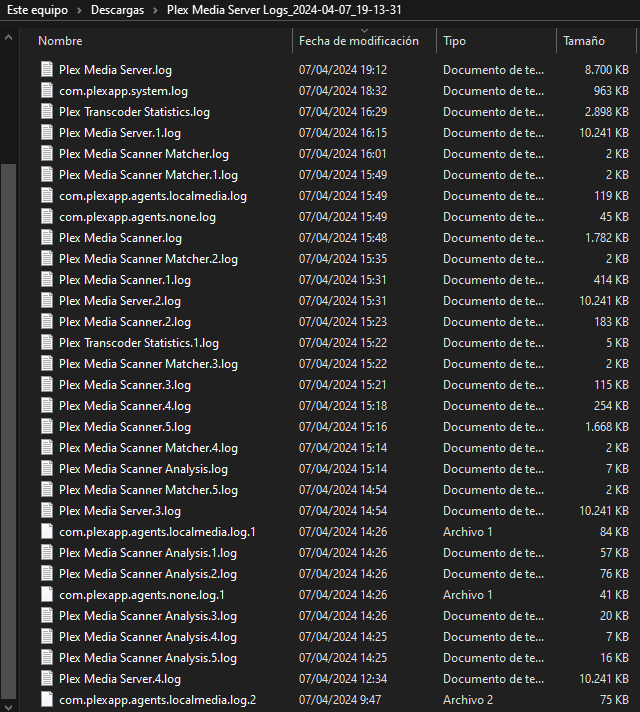Screen dimensions: 640x712
Task: Select file Plex Media Scanner Analysis.2.log
Action: click(148, 574)
